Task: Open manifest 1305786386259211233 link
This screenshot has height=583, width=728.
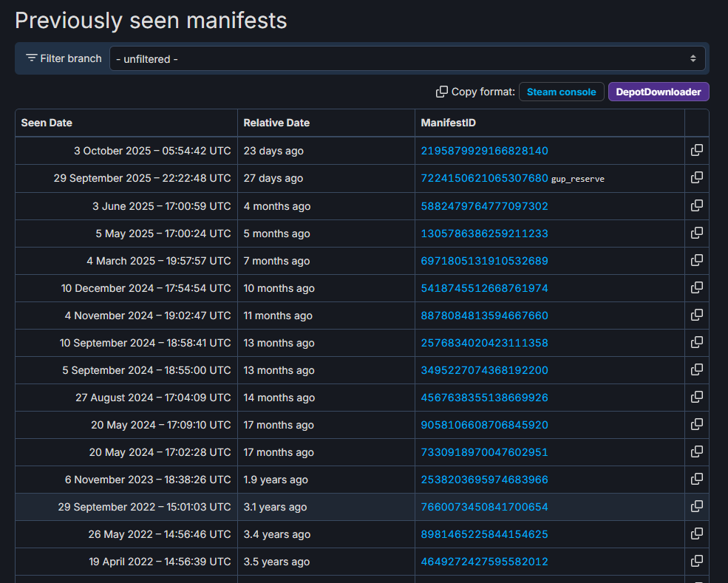Action: coord(484,233)
